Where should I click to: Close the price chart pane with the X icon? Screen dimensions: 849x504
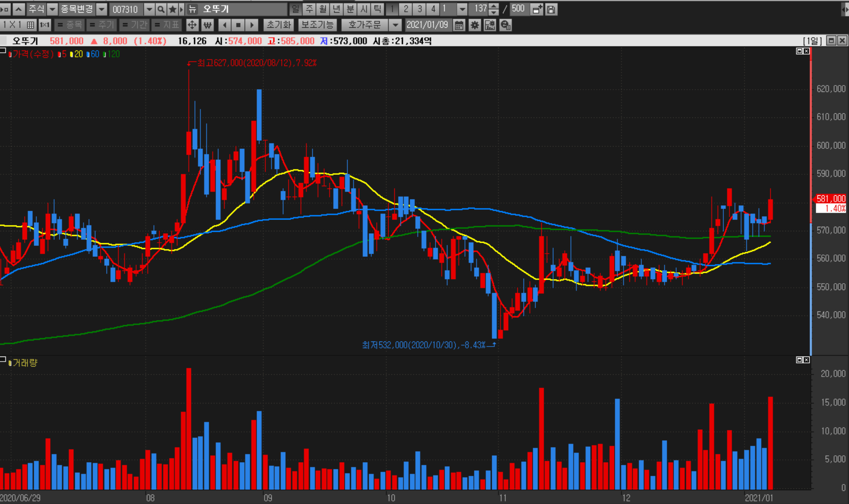click(x=806, y=51)
